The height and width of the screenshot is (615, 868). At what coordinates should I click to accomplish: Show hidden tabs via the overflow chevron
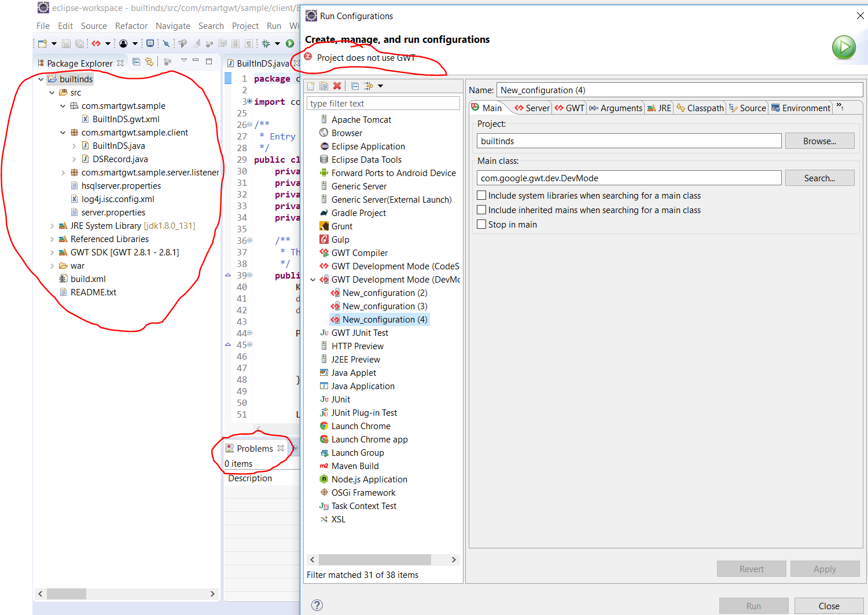840,107
